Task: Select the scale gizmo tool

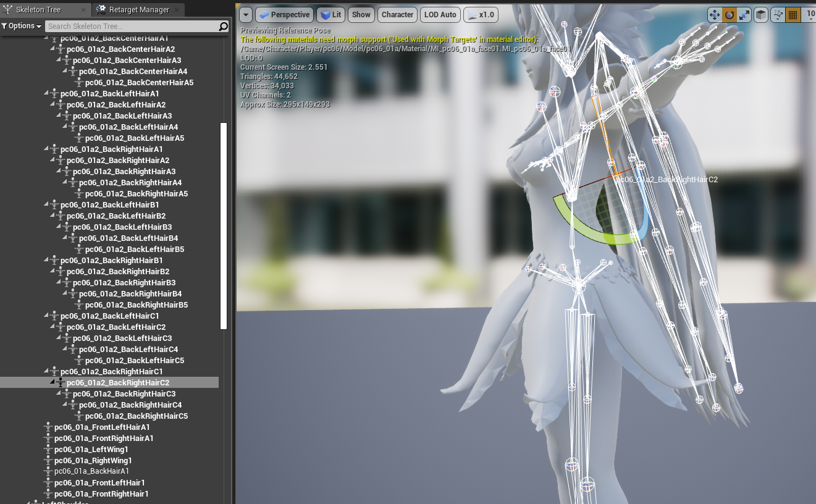Action: pos(744,15)
